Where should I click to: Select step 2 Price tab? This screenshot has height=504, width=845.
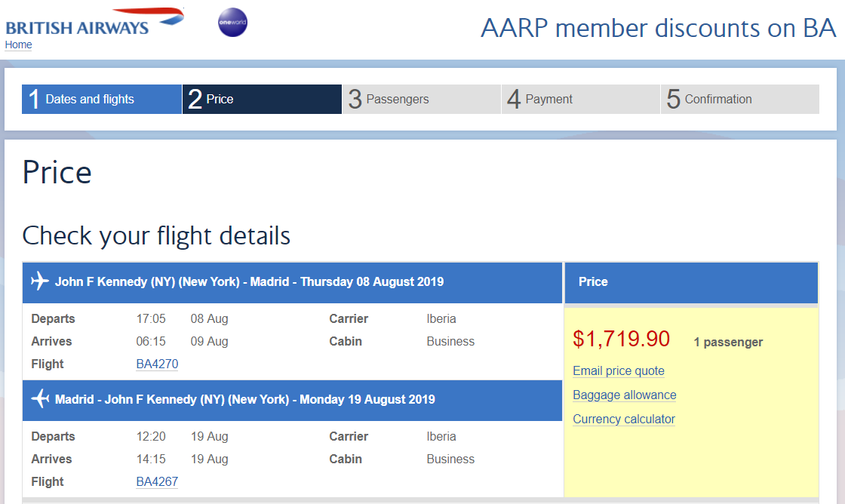click(262, 99)
